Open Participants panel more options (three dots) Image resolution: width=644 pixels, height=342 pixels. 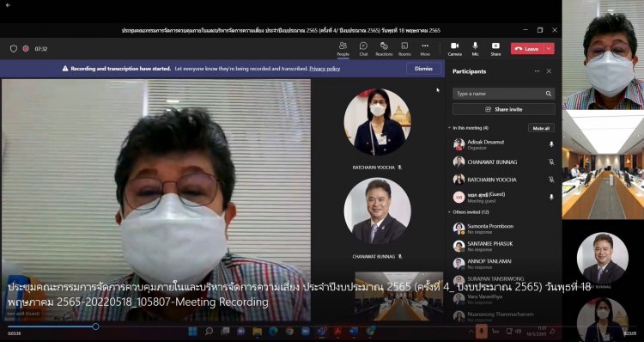[x=537, y=71]
